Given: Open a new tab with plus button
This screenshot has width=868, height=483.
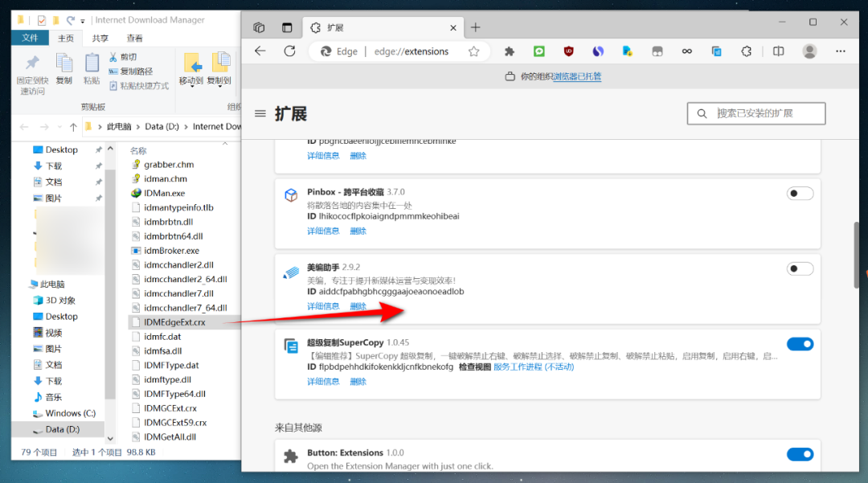Looking at the screenshot, I should [476, 27].
